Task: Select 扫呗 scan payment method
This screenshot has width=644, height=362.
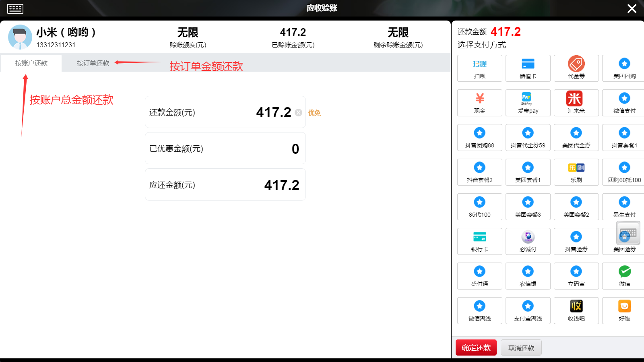Action: (479, 68)
